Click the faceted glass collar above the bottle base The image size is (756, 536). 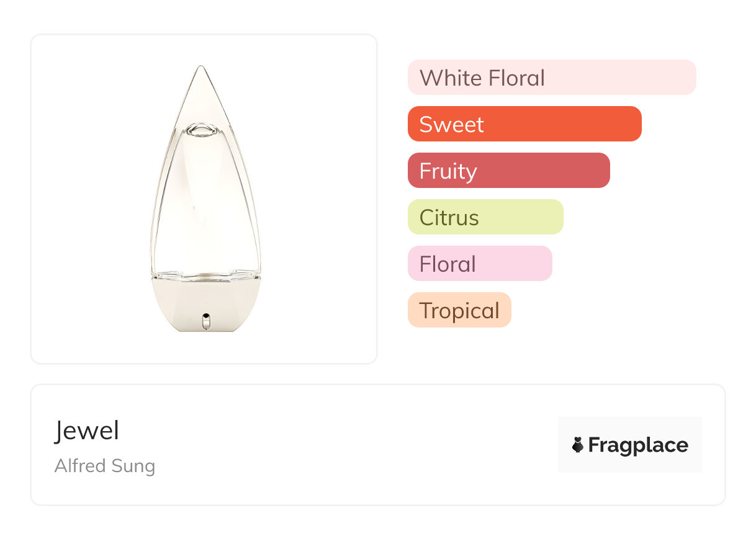[205, 275]
